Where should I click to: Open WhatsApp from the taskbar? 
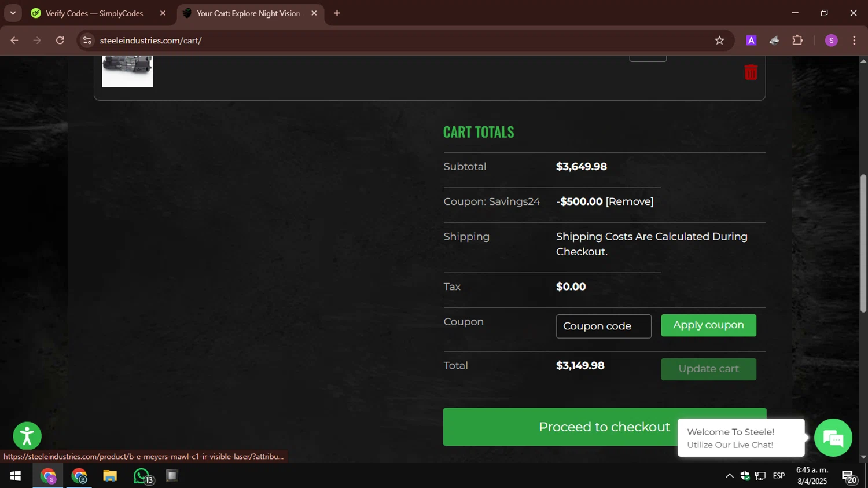[x=142, y=476]
